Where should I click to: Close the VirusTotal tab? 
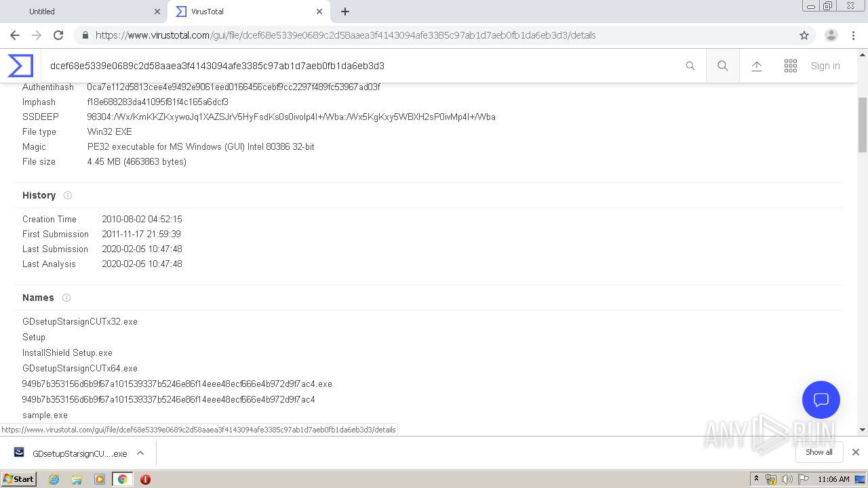(319, 12)
